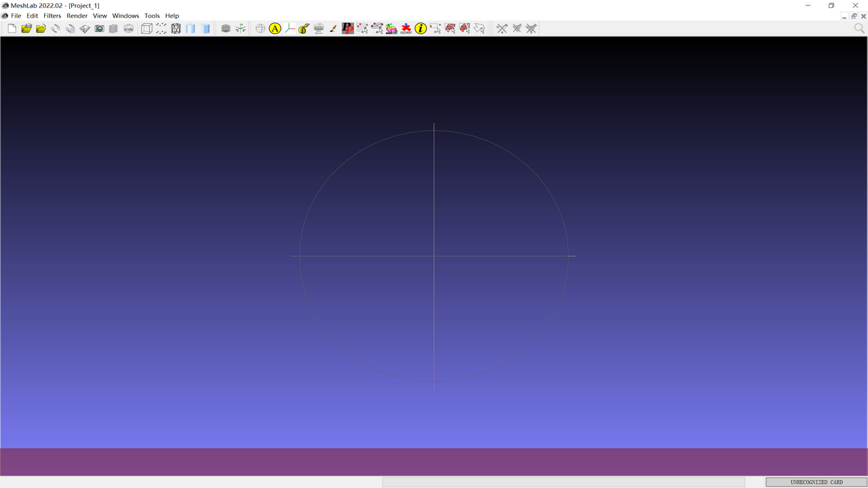Click delete selected faces icon

click(x=517, y=28)
